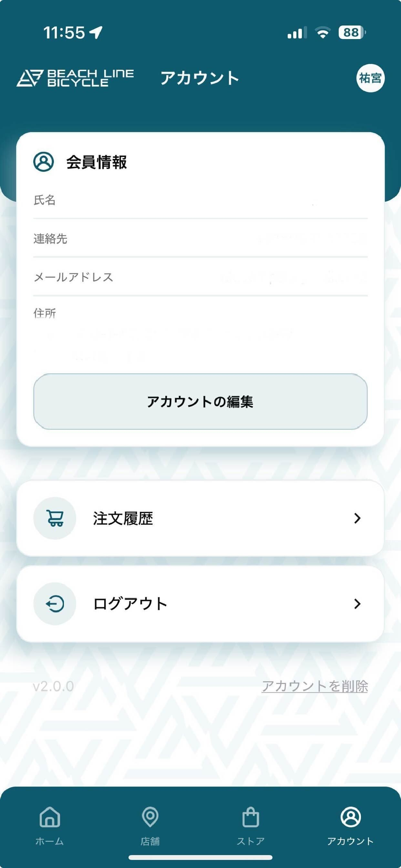Open the 祐宮 profile avatar

[x=370, y=78]
